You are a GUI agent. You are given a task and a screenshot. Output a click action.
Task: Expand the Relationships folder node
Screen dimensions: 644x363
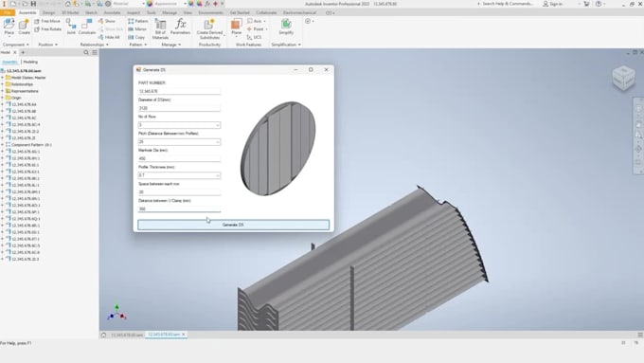3,84
